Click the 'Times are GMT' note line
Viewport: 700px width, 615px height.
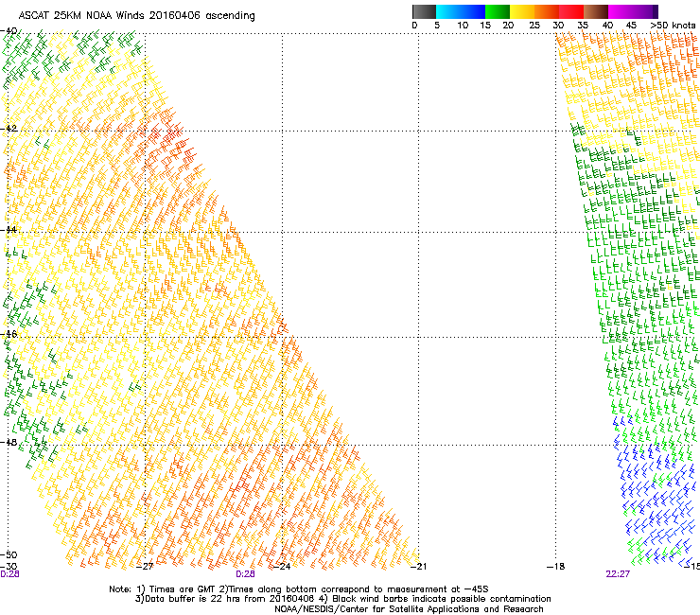(299, 589)
